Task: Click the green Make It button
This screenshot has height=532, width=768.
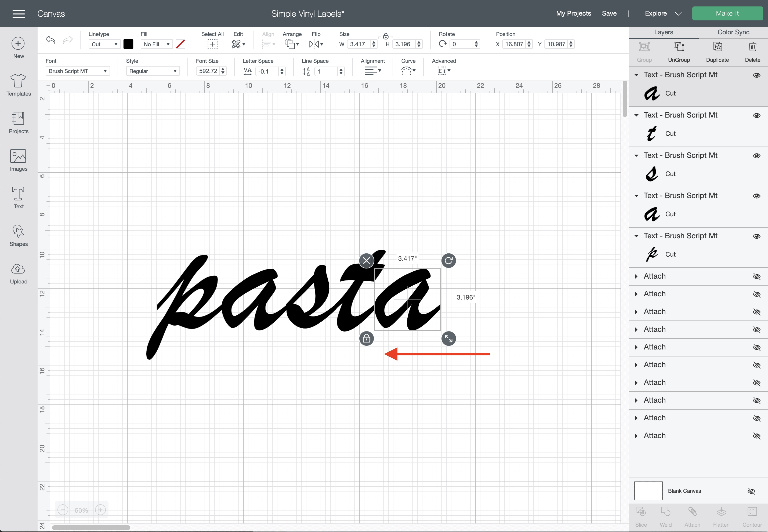Action: (727, 13)
